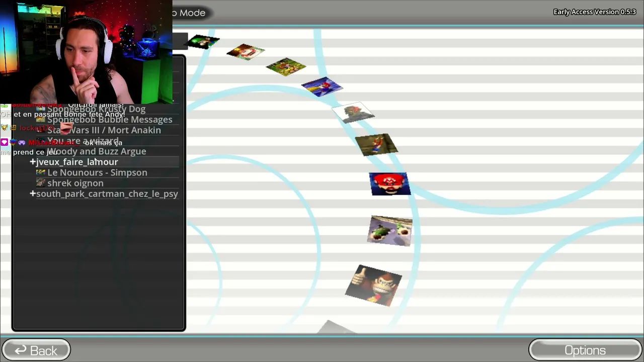Image resolution: width=644 pixels, height=362 pixels.
Task: Click the shrek oignon row icon
Action: pos(41,183)
